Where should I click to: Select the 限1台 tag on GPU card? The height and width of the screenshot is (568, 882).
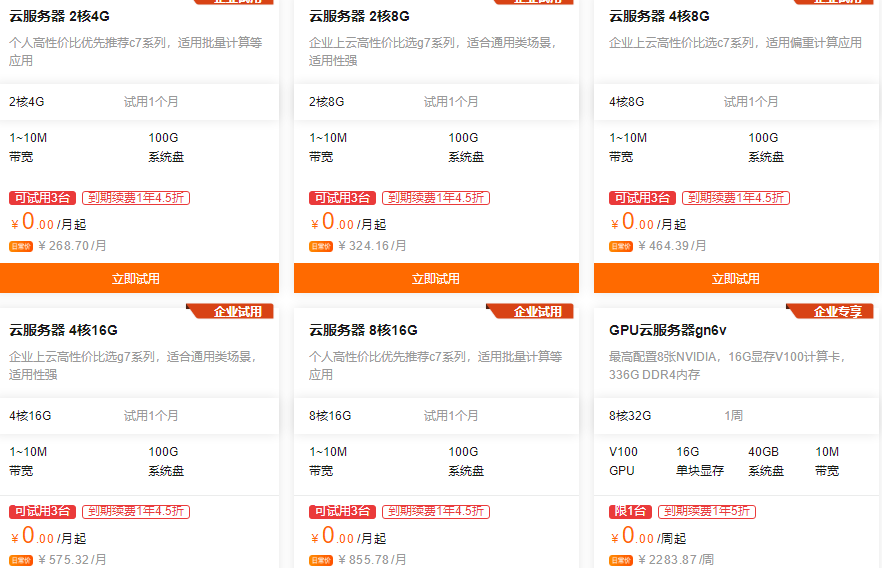coord(630,512)
